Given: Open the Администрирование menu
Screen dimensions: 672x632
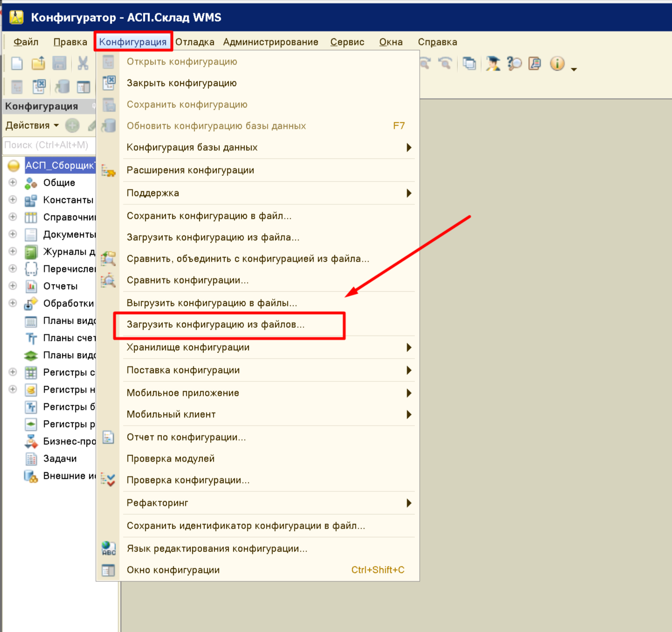Looking at the screenshot, I should point(270,42).
